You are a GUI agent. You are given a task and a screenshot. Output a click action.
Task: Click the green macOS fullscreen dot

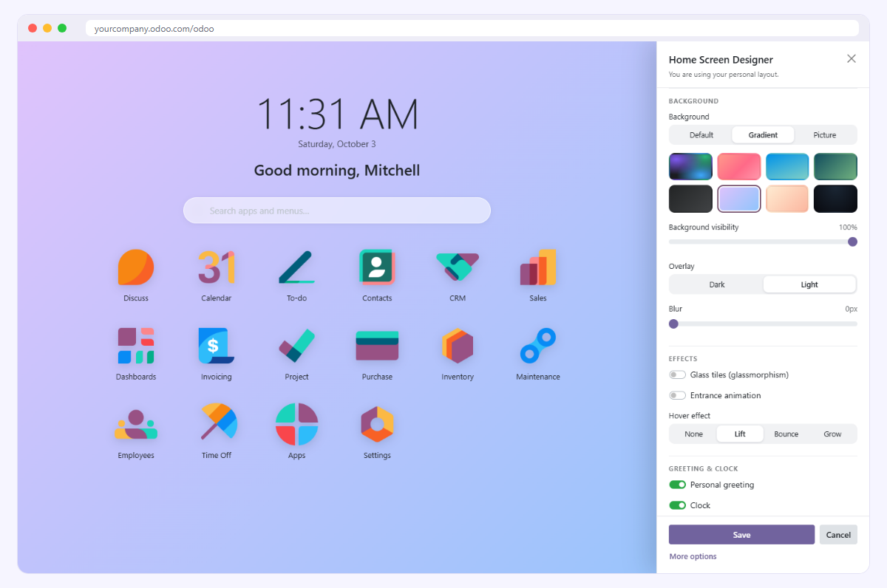coord(62,28)
